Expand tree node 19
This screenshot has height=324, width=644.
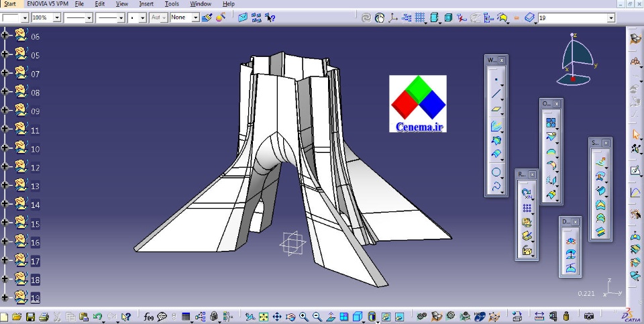5,297
